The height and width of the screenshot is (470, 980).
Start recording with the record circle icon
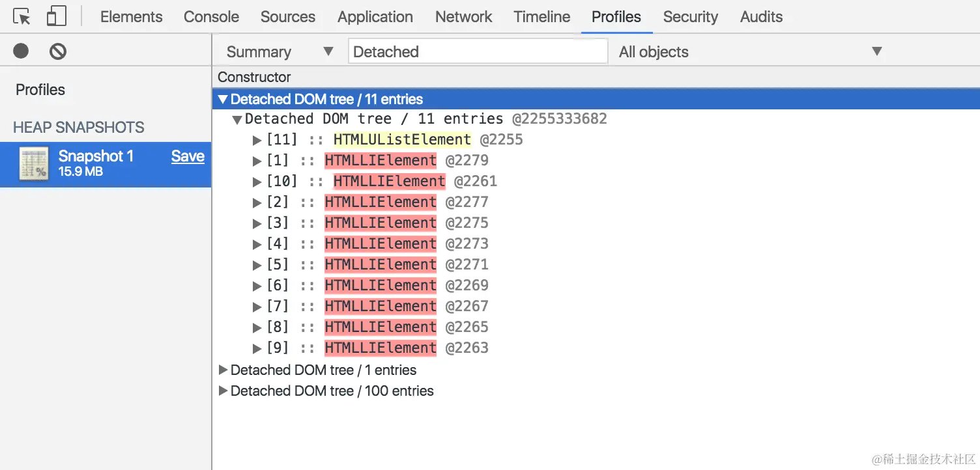tap(21, 51)
